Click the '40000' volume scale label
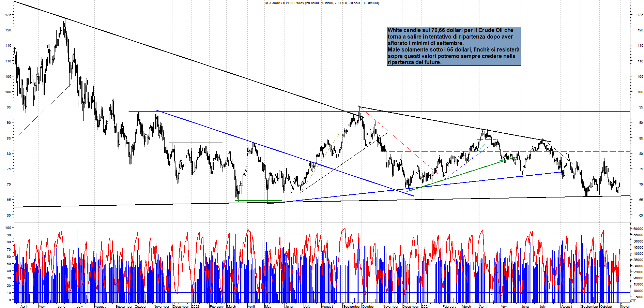The image size is (644, 308). 638,253
